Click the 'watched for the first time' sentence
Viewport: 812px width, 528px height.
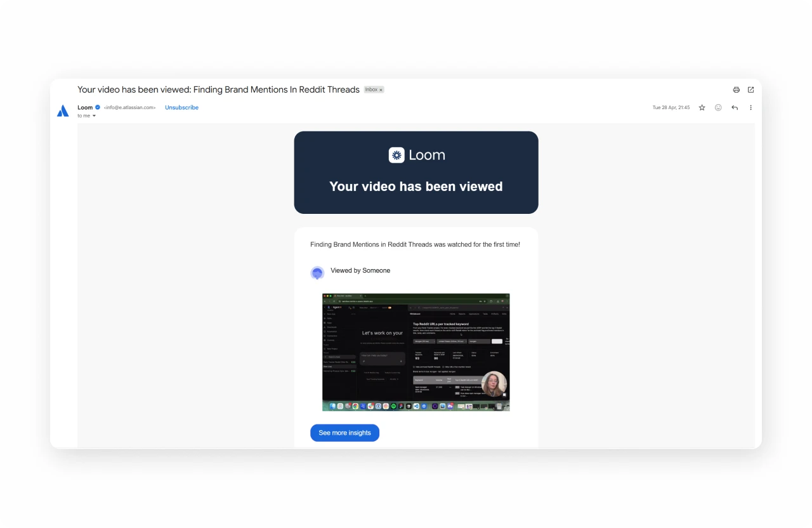pos(415,244)
